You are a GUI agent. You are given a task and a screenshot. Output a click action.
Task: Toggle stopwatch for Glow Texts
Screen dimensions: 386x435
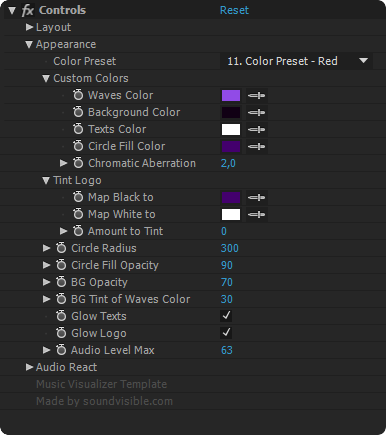pyautogui.click(x=61, y=316)
